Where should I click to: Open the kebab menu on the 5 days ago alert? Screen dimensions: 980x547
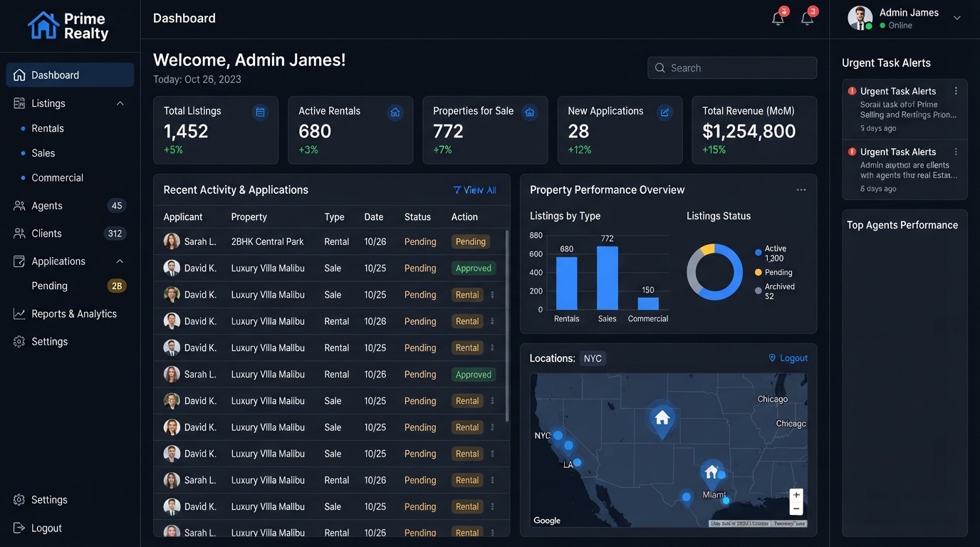[x=956, y=91]
